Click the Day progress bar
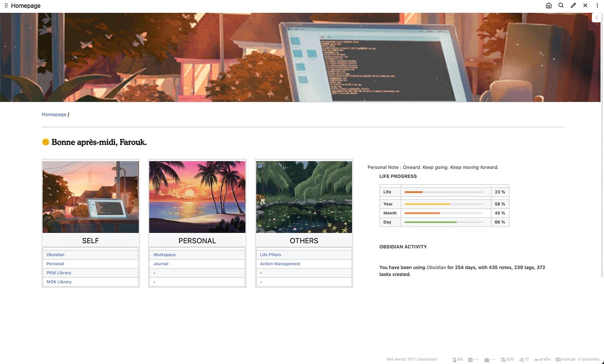Screen dimensions: 604x364 tap(444, 222)
